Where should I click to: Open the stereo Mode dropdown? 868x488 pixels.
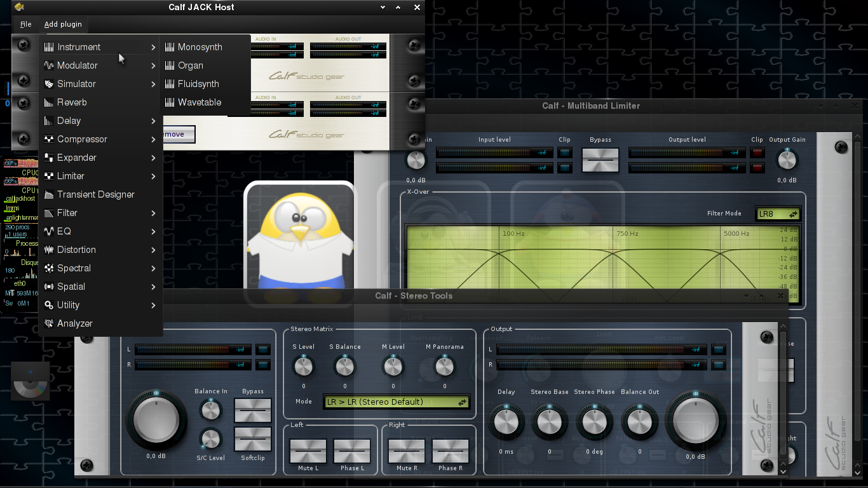click(397, 402)
